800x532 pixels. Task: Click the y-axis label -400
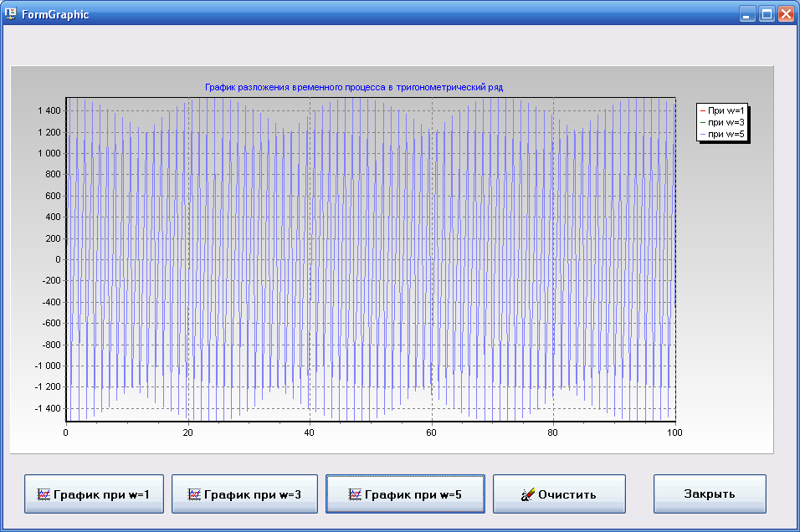pyautogui.click(x=52, y=302)
